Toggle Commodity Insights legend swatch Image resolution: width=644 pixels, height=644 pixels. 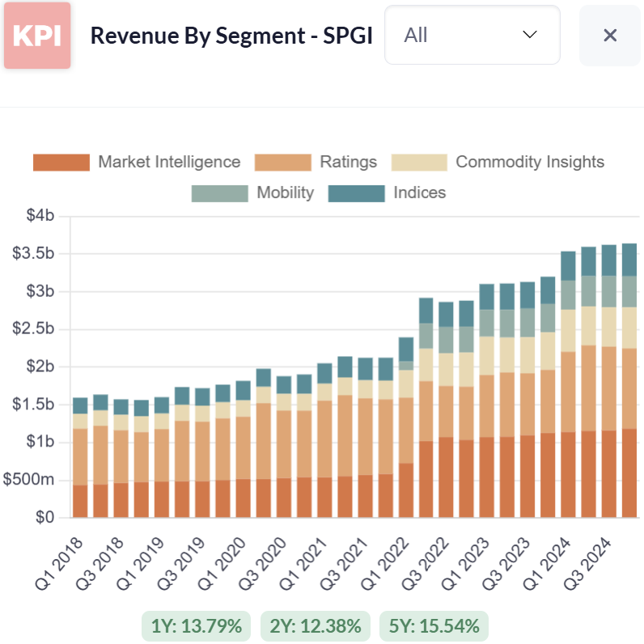[x=419, y=163]
